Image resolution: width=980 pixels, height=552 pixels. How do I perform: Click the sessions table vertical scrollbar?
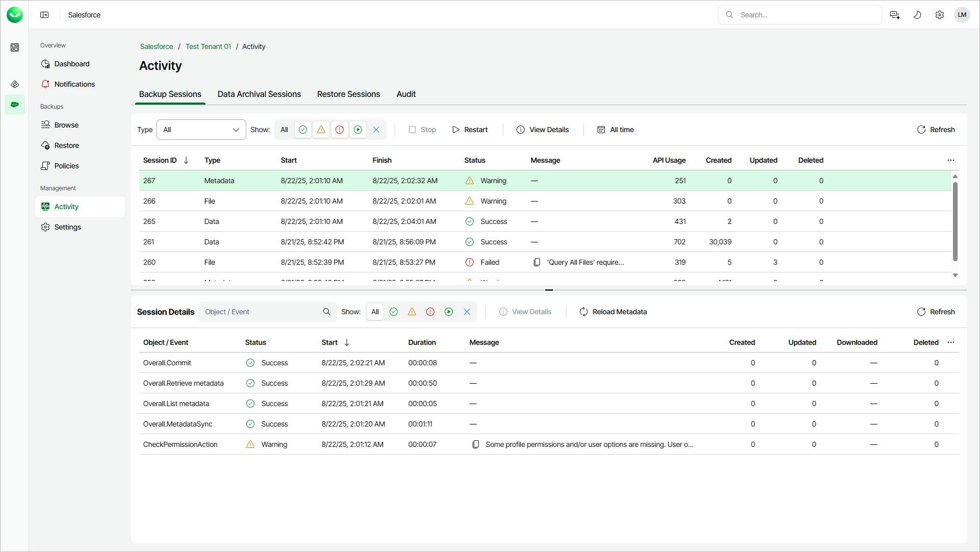point(955,221)
